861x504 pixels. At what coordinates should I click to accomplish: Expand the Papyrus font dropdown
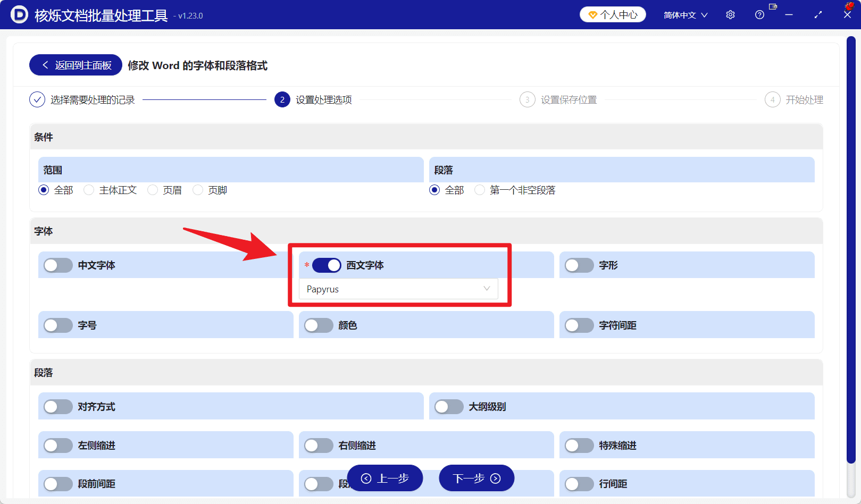pyautogui.click(x=398, y=289)
